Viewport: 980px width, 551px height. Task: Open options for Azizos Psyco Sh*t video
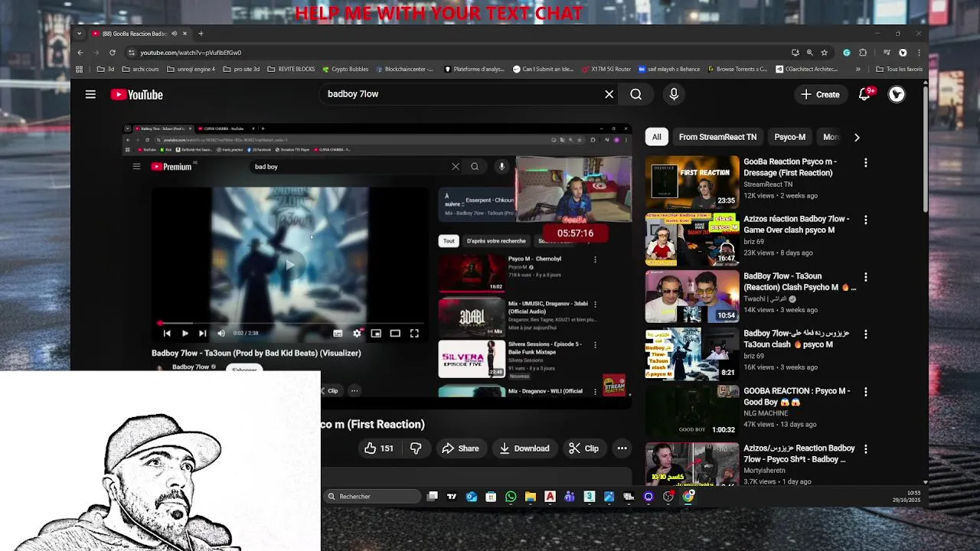[865, 448]
